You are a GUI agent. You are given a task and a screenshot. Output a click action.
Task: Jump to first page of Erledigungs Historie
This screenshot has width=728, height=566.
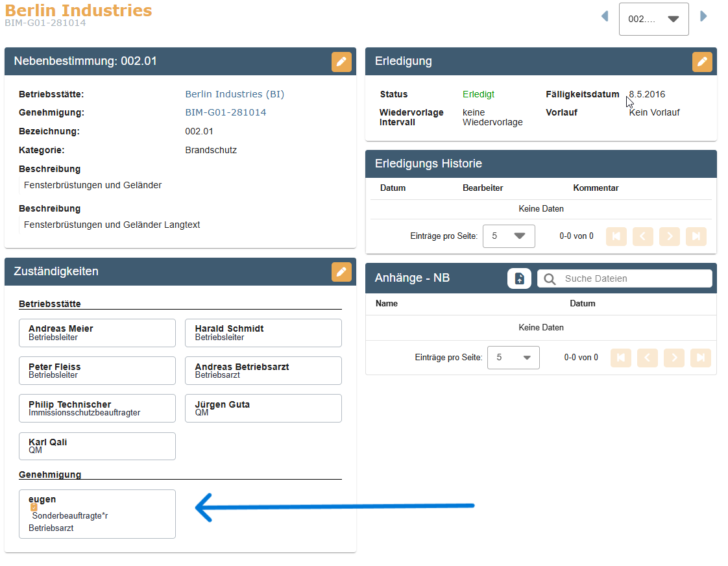pos(616,236)
